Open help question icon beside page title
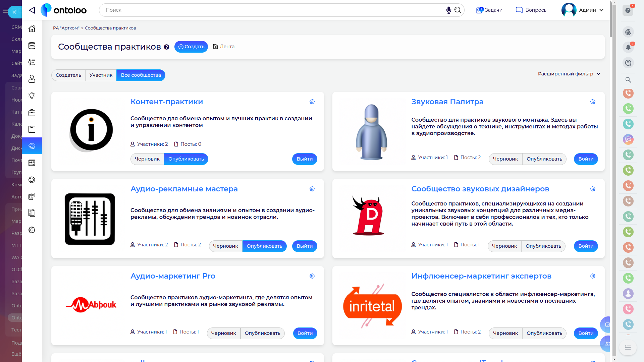The width and height of the screenshot is (644, 362). pos(166,47)
